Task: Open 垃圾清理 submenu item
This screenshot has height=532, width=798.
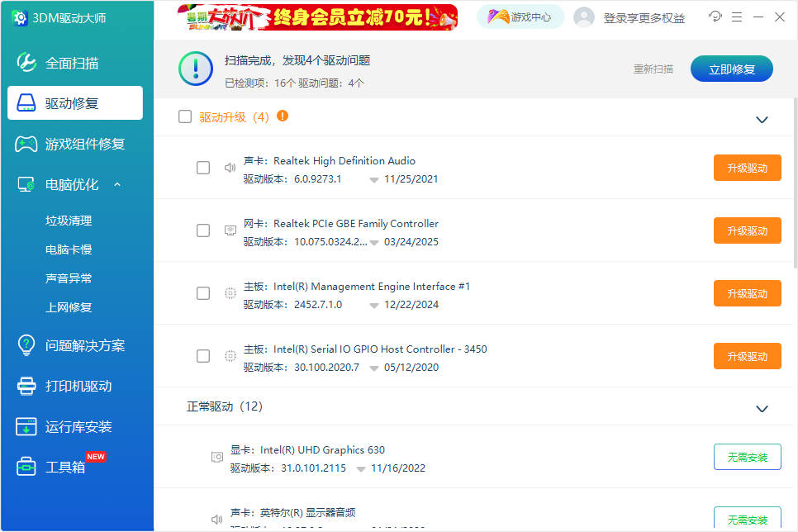Action: pos(69,221)
